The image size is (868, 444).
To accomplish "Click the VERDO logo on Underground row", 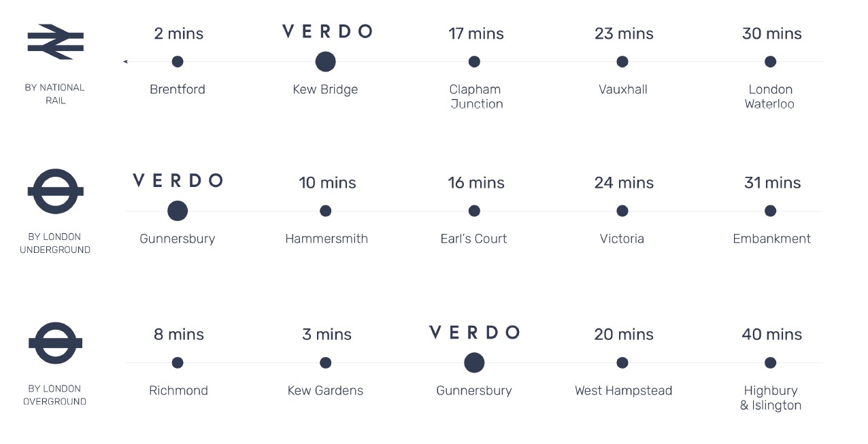I will click(178, 181).
